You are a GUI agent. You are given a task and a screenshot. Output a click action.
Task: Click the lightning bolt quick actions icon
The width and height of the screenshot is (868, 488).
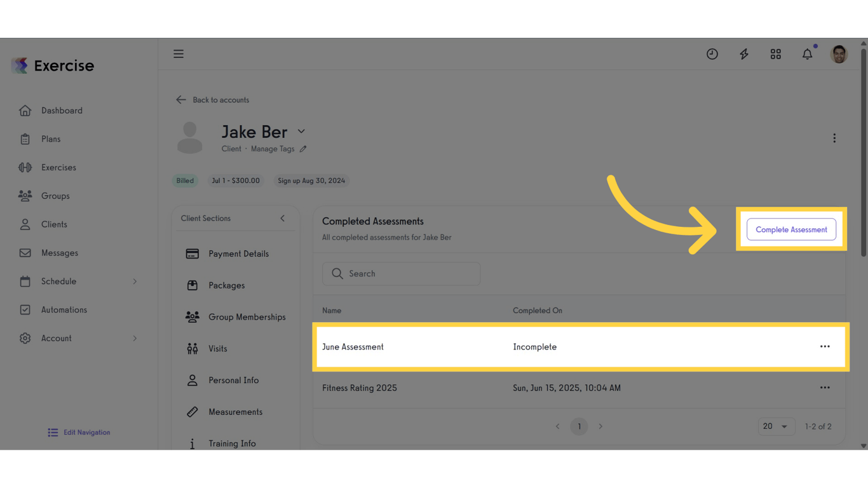tap(744, 54)
